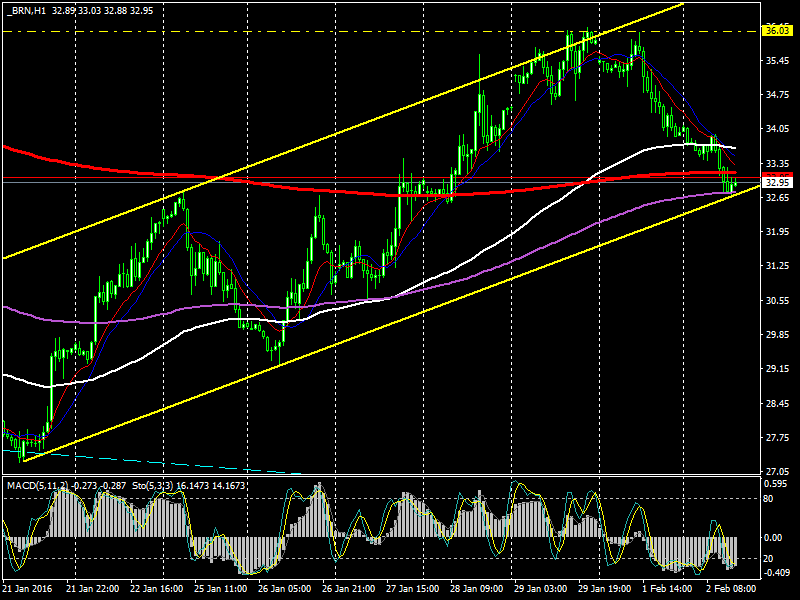
Task: Click the 0.00 indicator scale value
Action: [x=772, y=537]
